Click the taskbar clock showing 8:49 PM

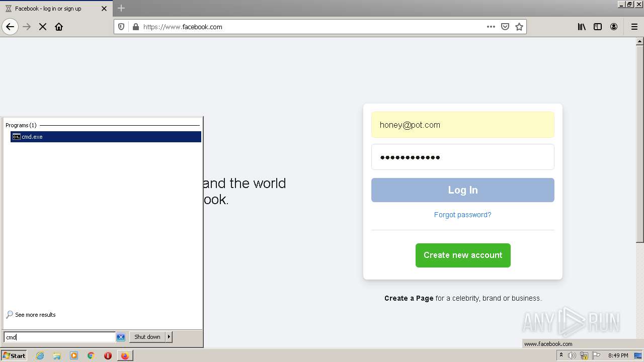pyautogui.click(x=618, y=355)
